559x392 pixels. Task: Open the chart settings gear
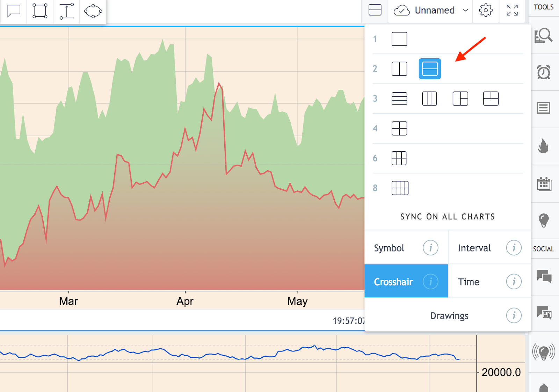[x=486, y=10]
